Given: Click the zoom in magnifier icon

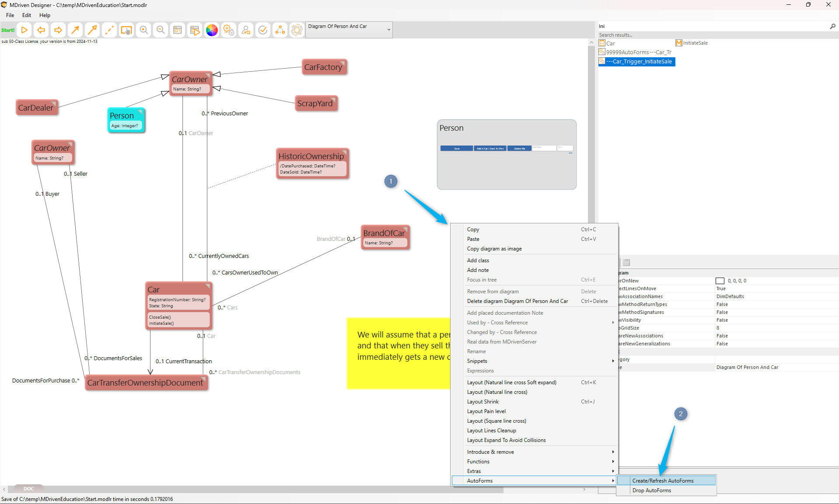Looking at the screenshot, I should (143, 30).
